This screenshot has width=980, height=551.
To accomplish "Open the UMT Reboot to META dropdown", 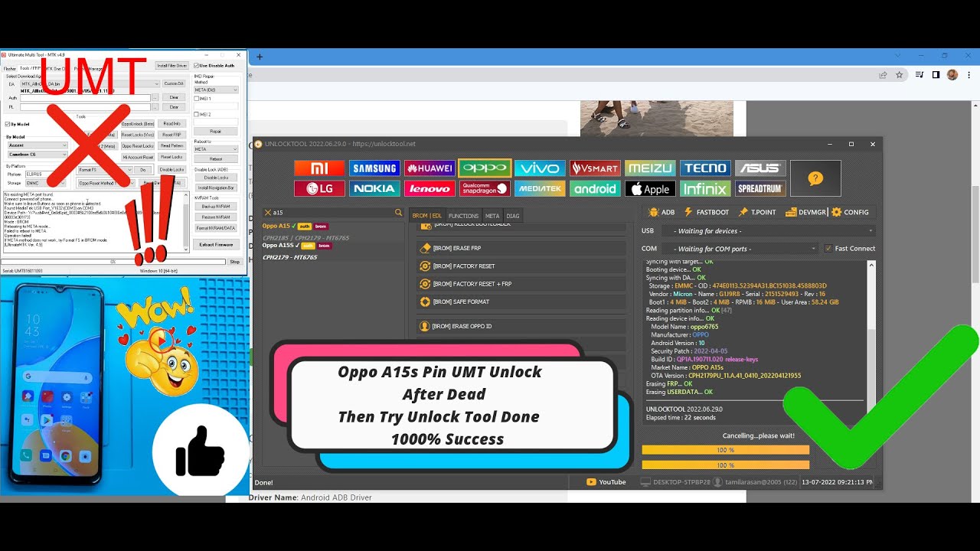I will [x=215, y=149].
